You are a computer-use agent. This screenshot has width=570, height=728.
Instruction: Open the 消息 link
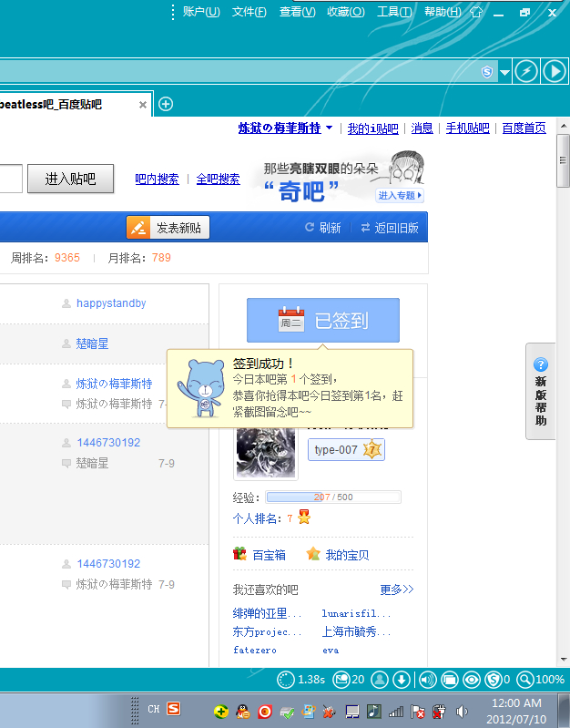click(x=422, y=128)
